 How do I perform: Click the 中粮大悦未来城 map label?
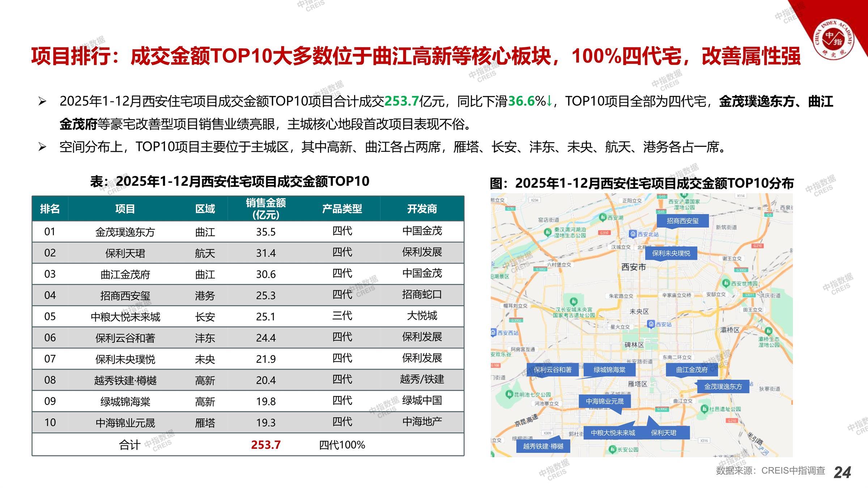point(613,433)
